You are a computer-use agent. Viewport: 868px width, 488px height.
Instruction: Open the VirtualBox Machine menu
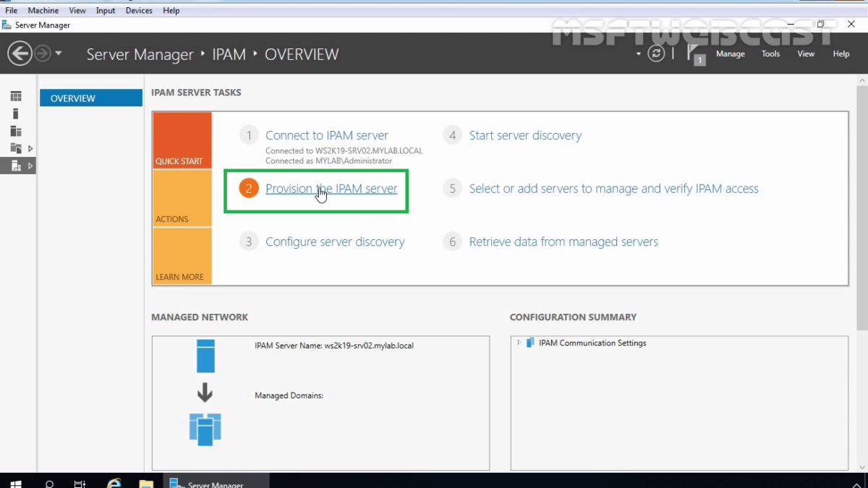(43, 11)
